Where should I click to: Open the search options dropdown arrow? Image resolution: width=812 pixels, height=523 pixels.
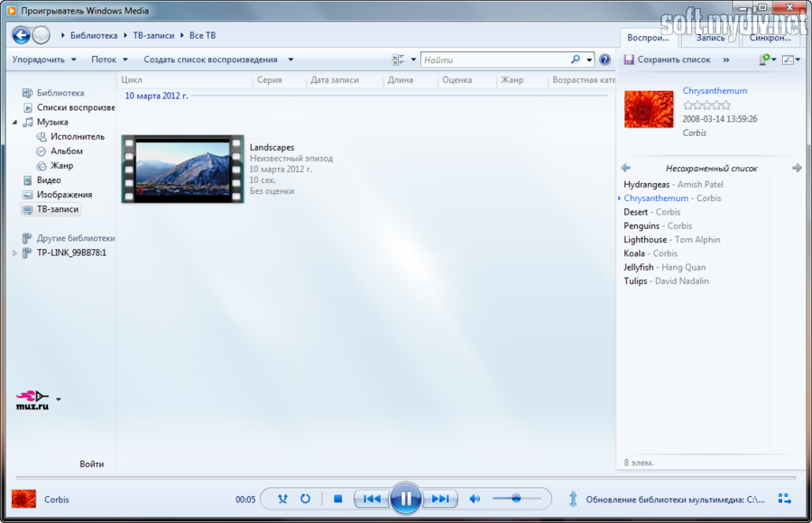coord(589,60)
